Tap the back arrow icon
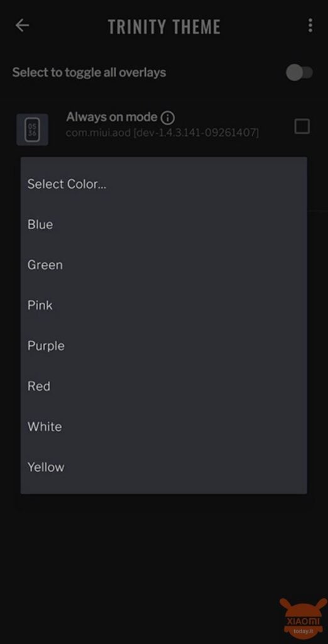The width and height of the screenshot is (328, 644). pyautogui.click(x=22, y=25)
